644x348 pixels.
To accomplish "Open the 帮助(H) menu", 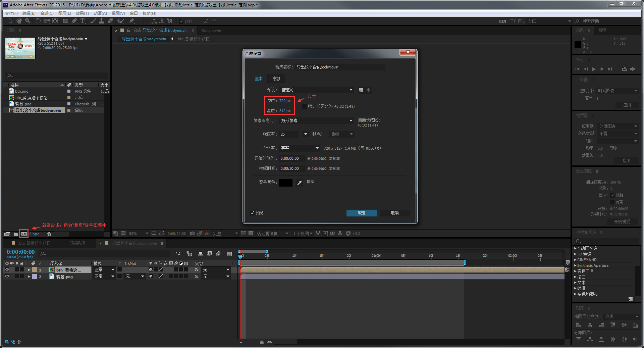I will pyautogui.click(x=149, y=13).
